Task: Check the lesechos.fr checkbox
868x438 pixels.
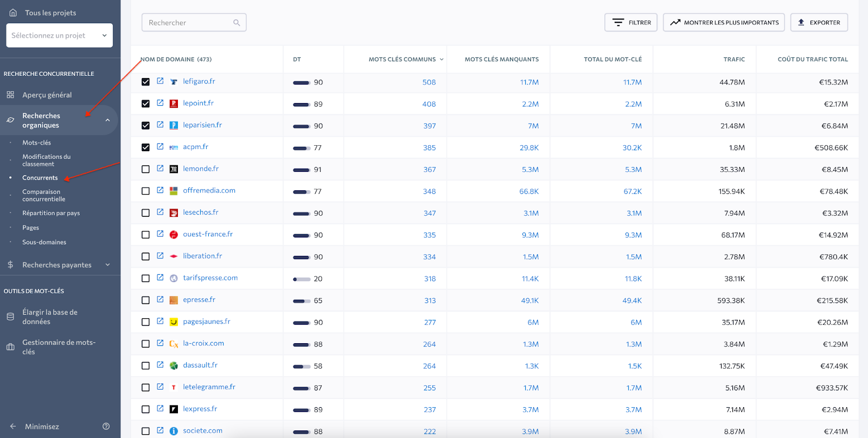Action: point(145,213)
